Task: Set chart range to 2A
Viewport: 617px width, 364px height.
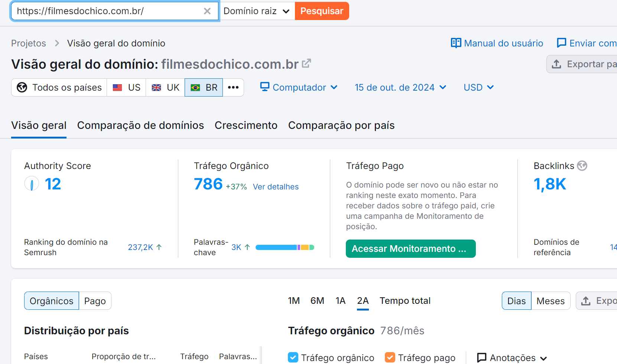Action: 363,301
